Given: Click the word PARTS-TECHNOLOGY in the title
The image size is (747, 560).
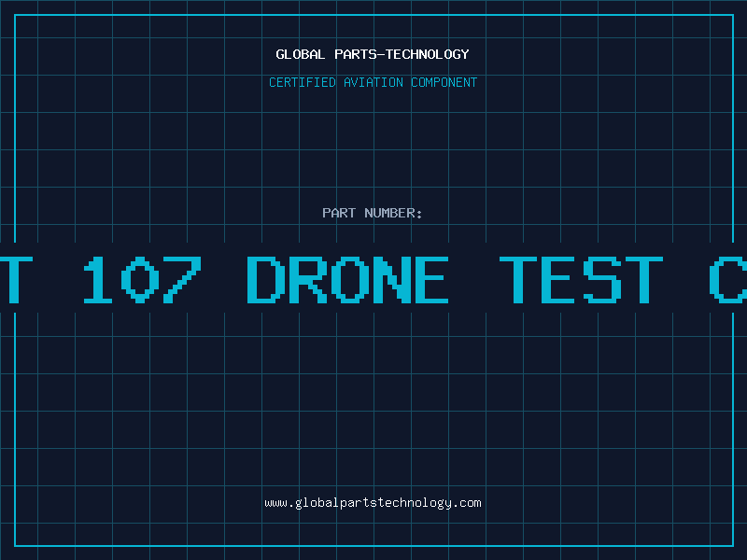Looking at the screenshot, I should coord(402,54).
